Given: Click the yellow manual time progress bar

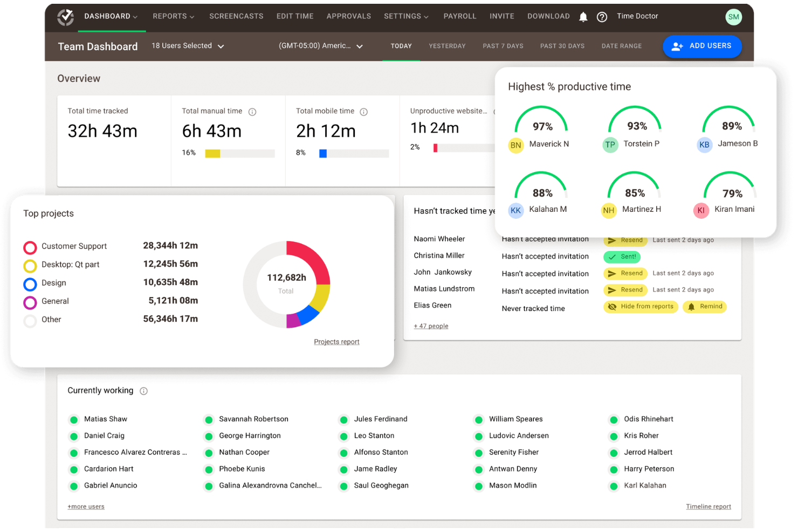Looking at the screenshot, I should click(212, 153).
